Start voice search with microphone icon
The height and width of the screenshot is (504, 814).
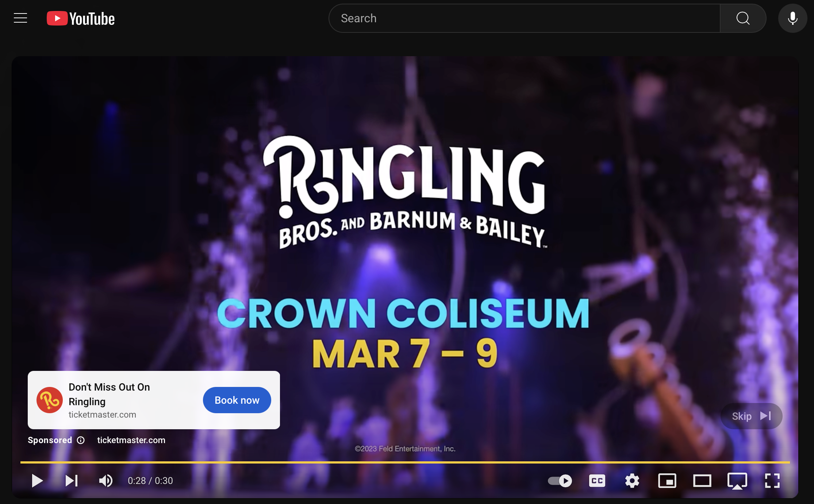pos(792,18)
